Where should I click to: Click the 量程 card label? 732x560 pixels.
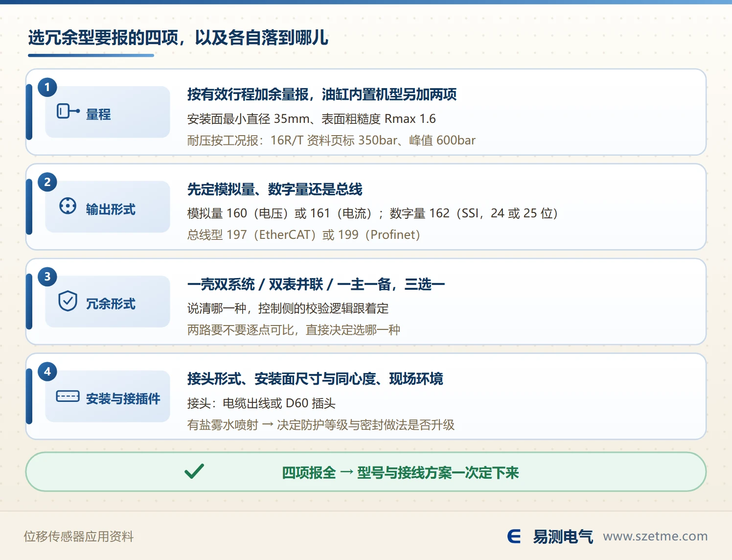tap(98, 115)
